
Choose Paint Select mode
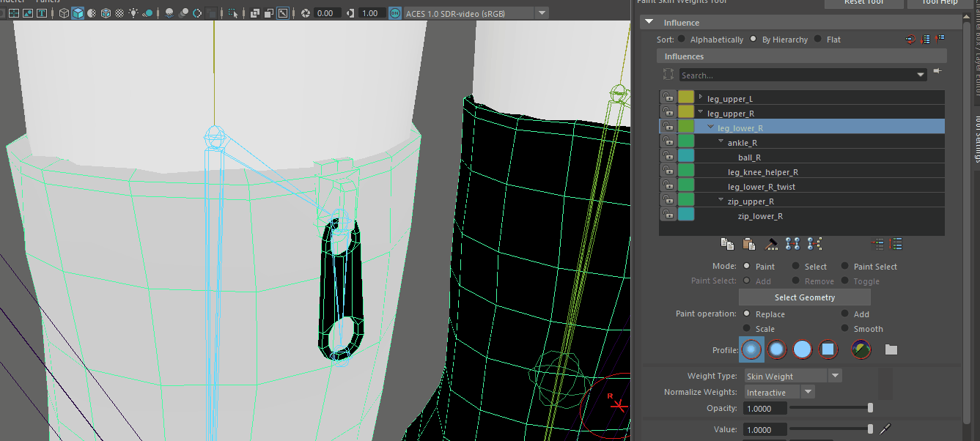click(845, 267)
